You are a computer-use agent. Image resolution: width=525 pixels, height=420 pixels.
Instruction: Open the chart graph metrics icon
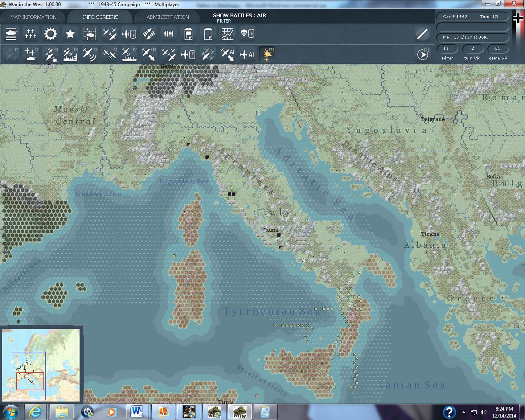click(x=228, y=34)
